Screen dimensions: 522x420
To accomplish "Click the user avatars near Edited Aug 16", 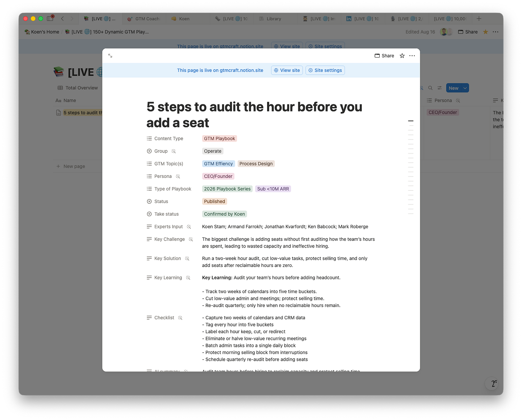I will 446,32.
